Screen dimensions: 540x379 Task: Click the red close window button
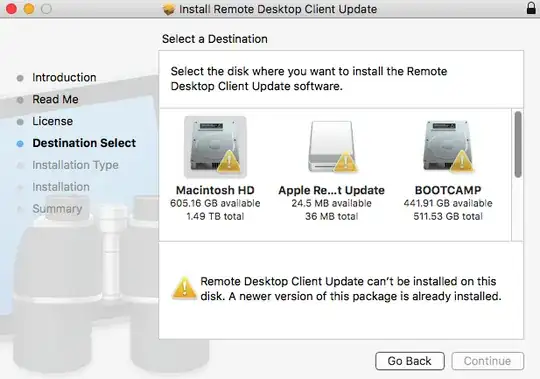tap(11, 9)
